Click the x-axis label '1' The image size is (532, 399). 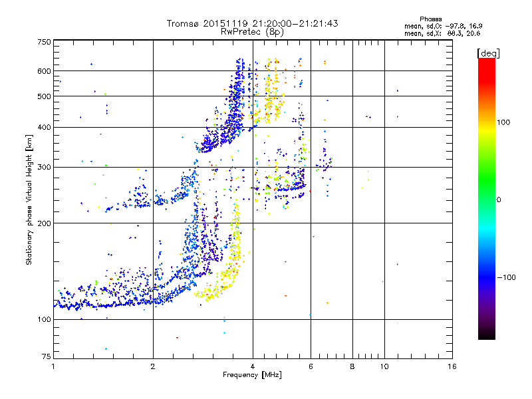coord(53,366)
